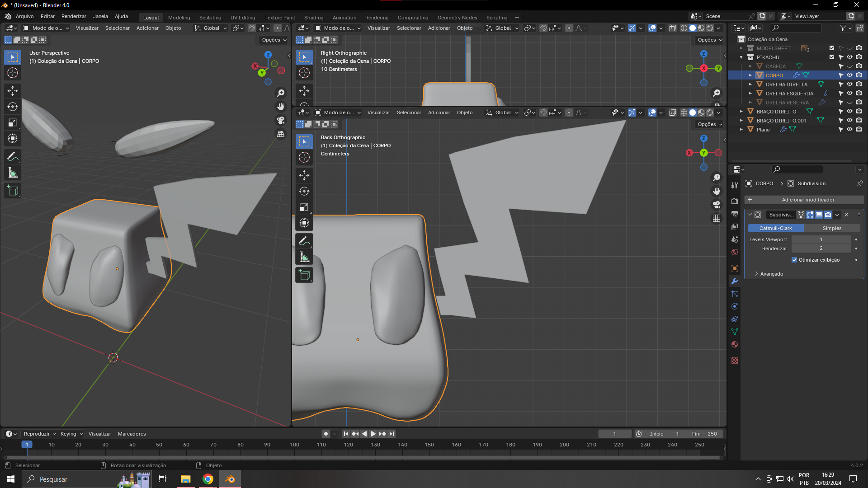Image resolution: width=868 pixels, height=488 pixels.
Task: Select the Rotate tool in left viewport
Action: click(13, 107)
